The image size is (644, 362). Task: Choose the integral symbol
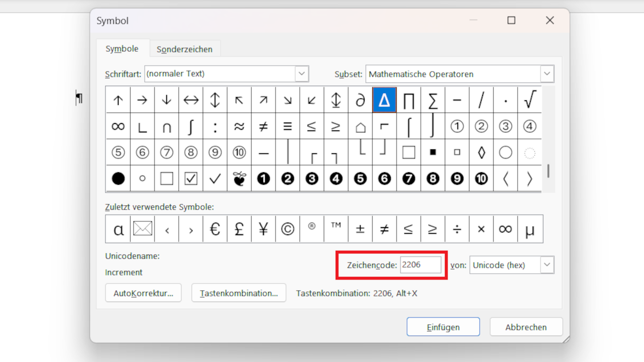tap(190, 126)
